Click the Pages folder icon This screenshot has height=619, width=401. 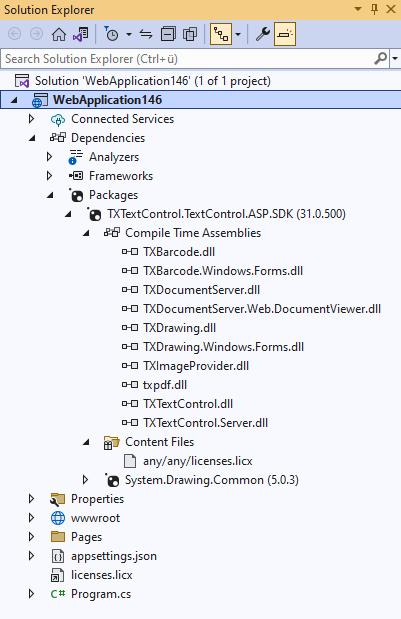tap(58, 537)
